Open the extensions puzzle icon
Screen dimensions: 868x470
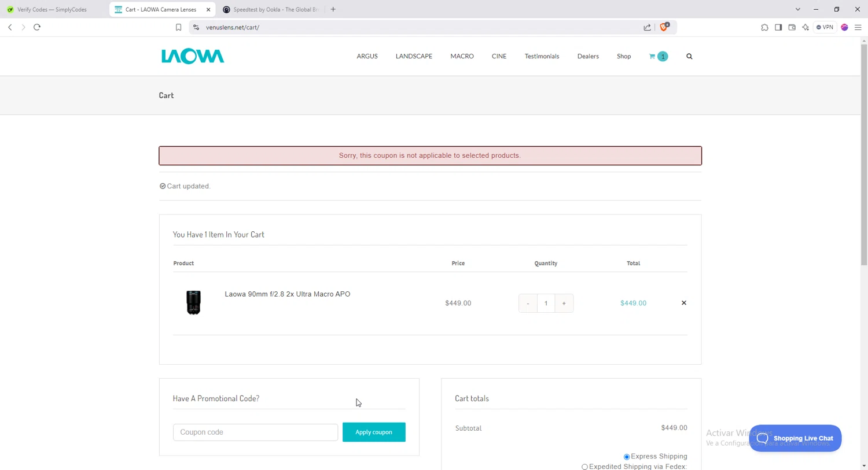pos(764,27)
